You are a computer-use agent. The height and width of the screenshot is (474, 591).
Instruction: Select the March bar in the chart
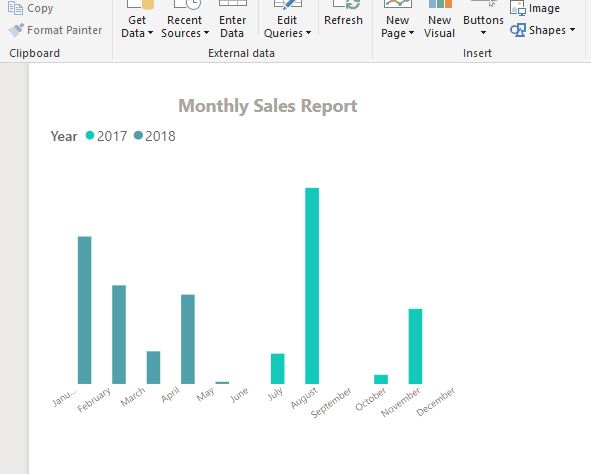tap(153, 367)
